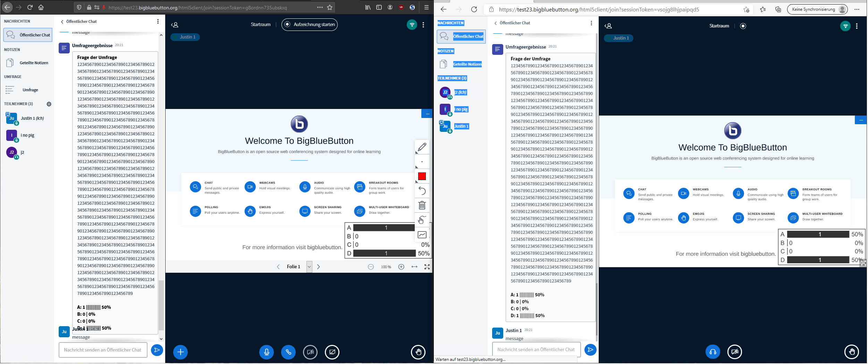Undo the last whiteboard annotation
The image size is (868, 364).
coord(422,191)
